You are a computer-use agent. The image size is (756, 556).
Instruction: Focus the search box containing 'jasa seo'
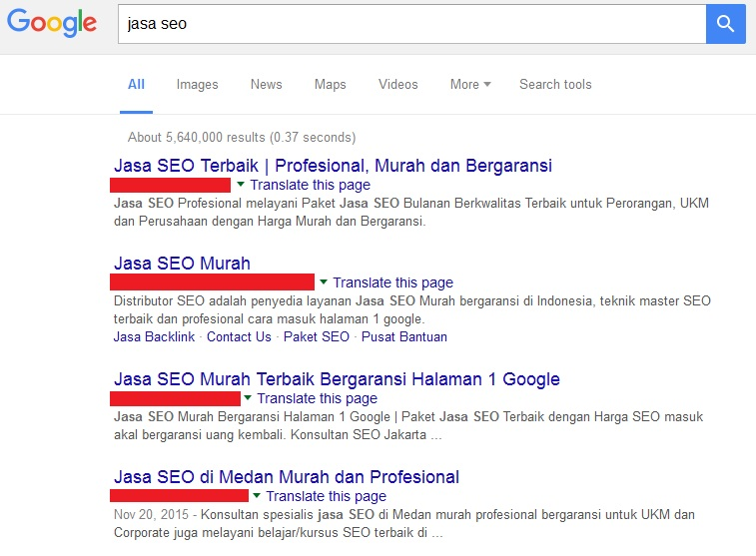click(x=412, y=24)
